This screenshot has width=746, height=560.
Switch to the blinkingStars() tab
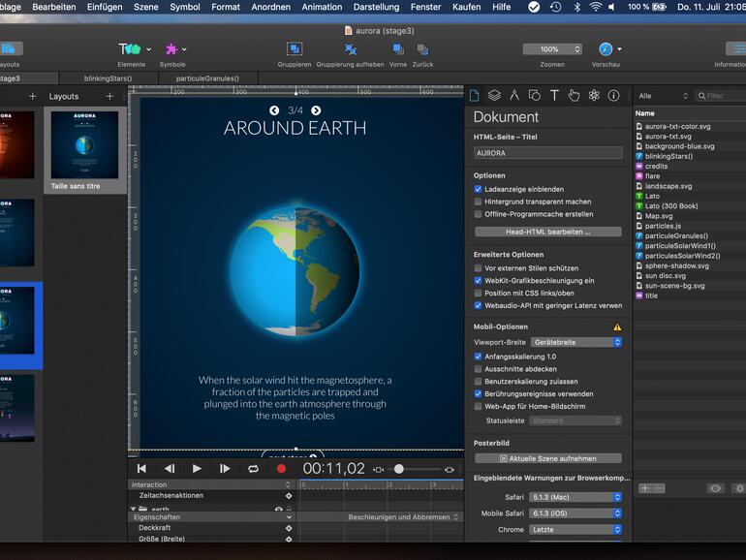coord(108,78)
